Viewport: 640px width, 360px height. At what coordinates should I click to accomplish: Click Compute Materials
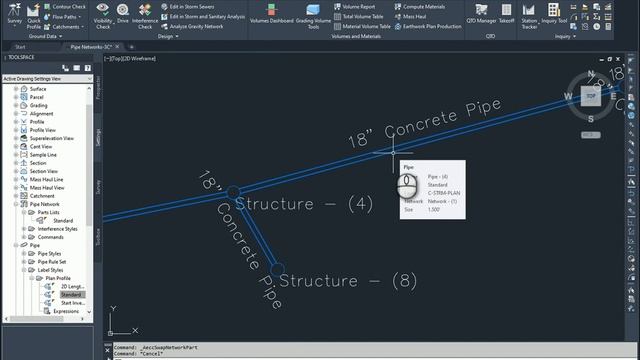[420, 7]
